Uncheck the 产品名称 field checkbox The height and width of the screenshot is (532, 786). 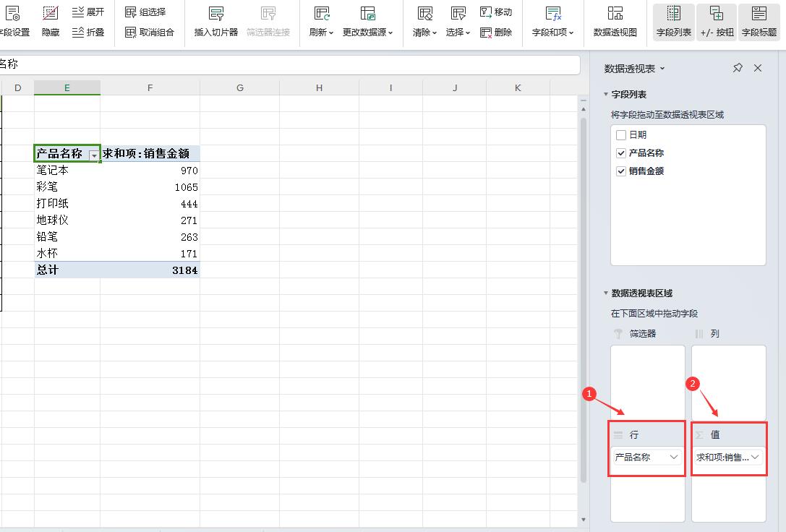click(621, 153)
